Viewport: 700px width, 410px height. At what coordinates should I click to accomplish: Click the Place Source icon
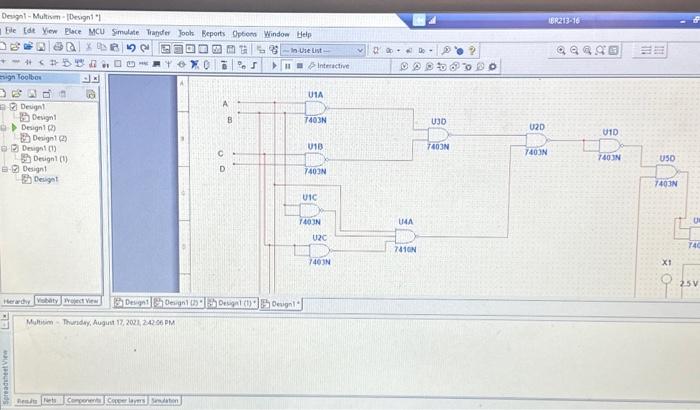(3, 62)
